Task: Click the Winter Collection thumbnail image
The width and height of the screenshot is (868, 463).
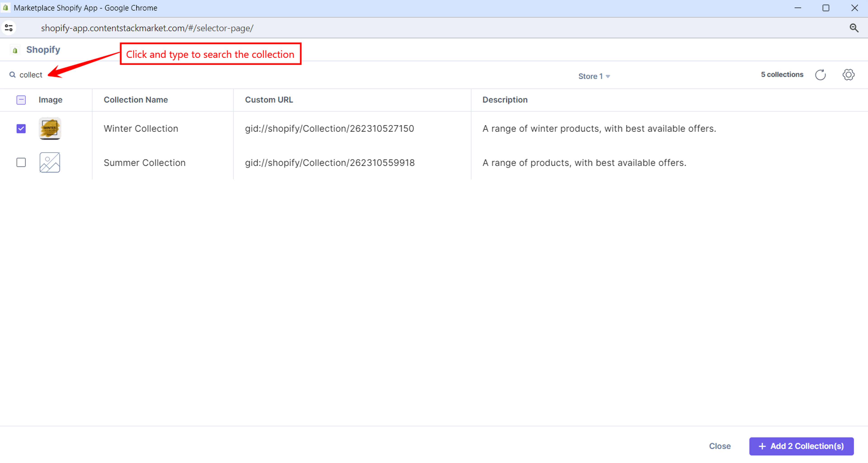Action: point(50,128)
